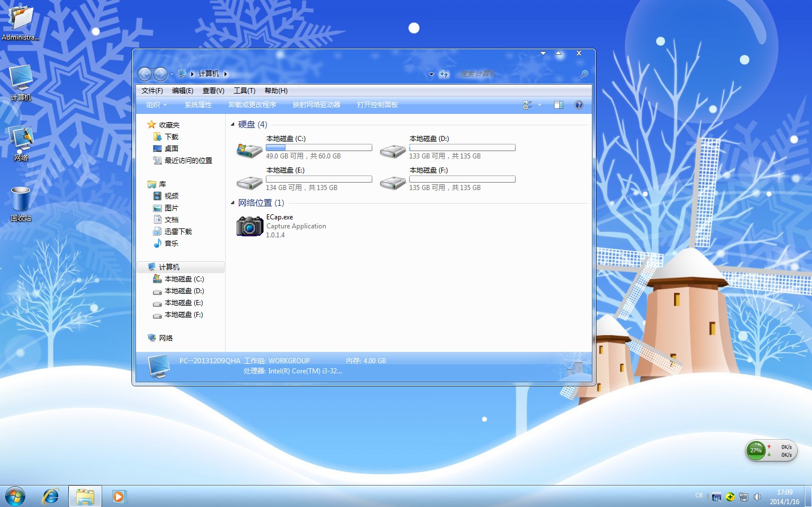Select the ECap.exe camera icon
This screenshot has height=507, width=812.
click(249, 226)
